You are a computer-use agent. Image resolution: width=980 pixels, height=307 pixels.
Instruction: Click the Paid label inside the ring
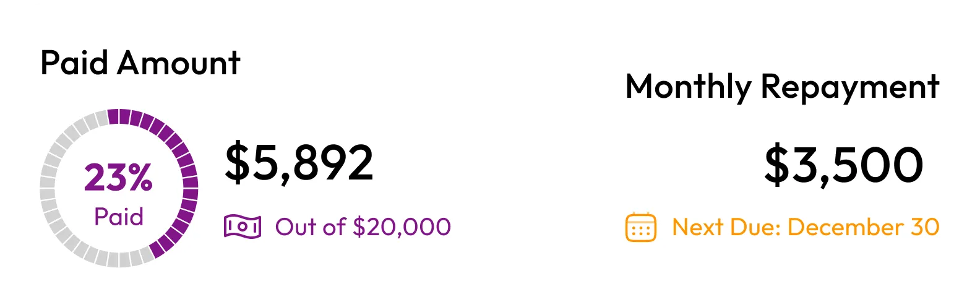coord(119,217)
